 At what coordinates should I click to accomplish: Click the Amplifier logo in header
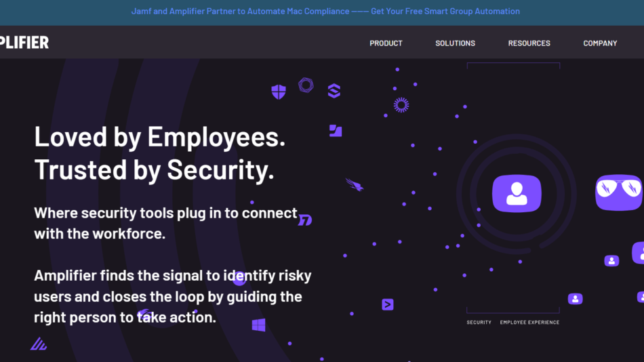coord(24,43)
